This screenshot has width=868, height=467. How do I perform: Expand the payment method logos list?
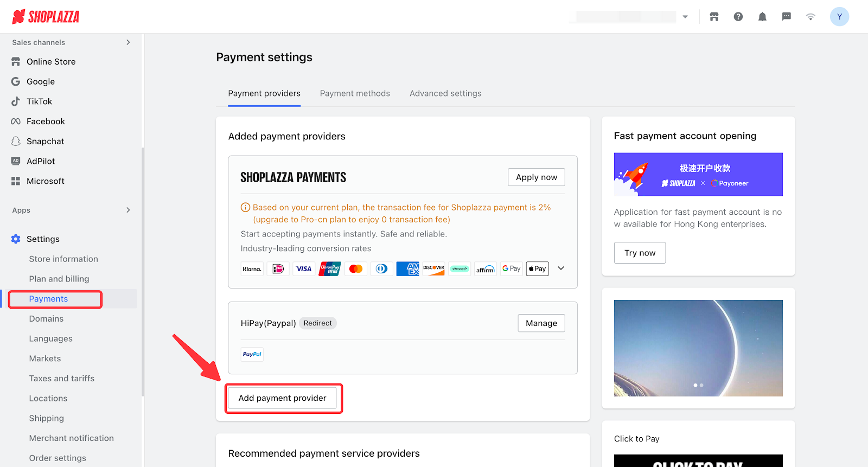[x=561, y=268]
